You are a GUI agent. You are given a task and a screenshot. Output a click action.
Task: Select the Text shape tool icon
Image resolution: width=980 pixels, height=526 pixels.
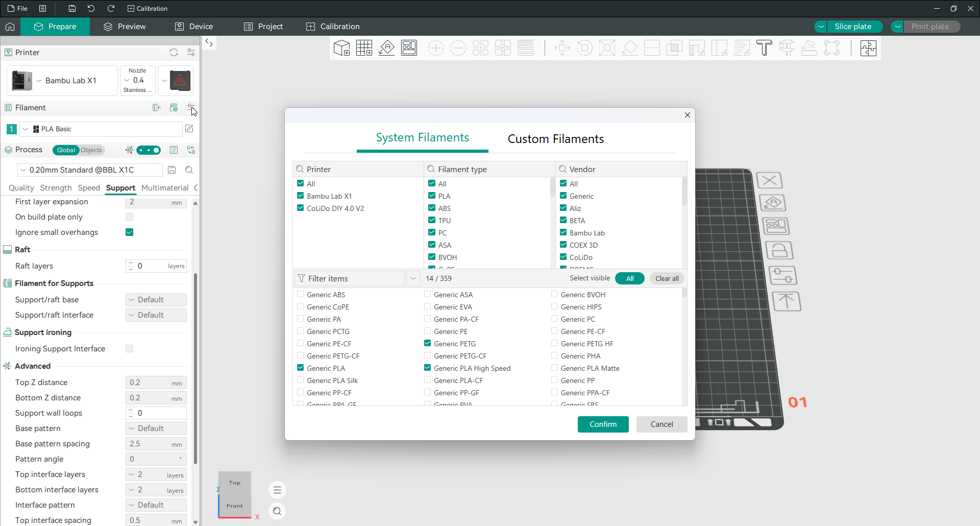coord(764,48)
